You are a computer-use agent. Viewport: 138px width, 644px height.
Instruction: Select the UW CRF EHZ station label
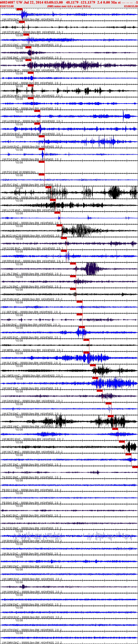coord(32,465)
